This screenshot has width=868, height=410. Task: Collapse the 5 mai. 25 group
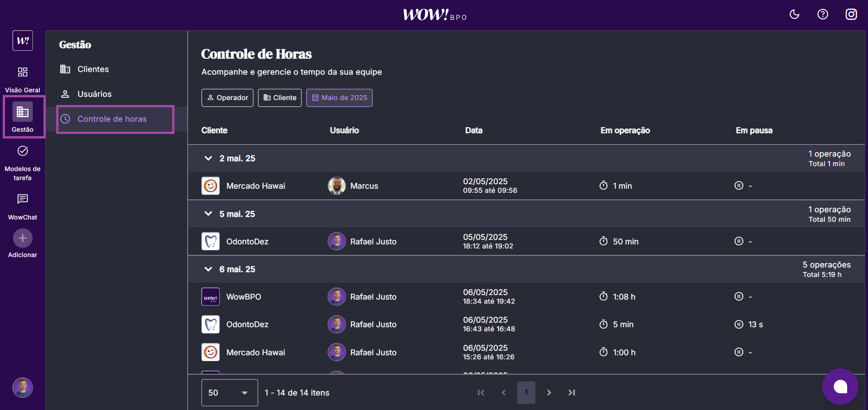[208, 214]
